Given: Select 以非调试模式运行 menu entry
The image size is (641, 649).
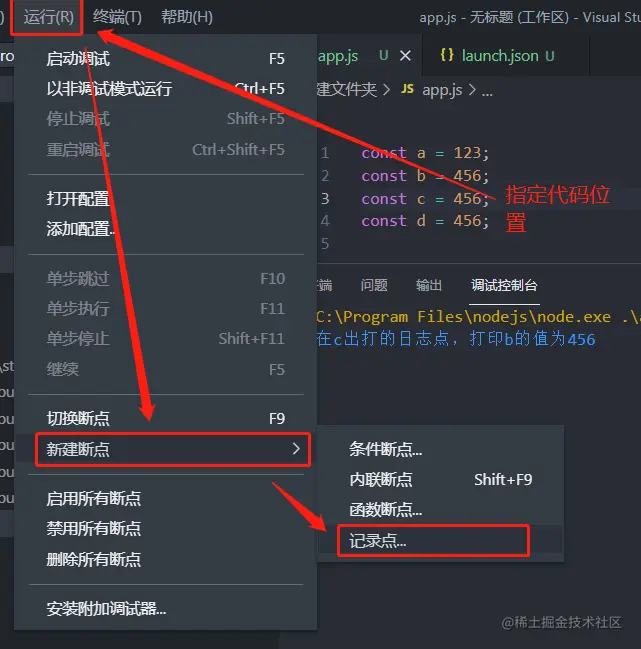Looking at the screenshot, I should [166, 89].
